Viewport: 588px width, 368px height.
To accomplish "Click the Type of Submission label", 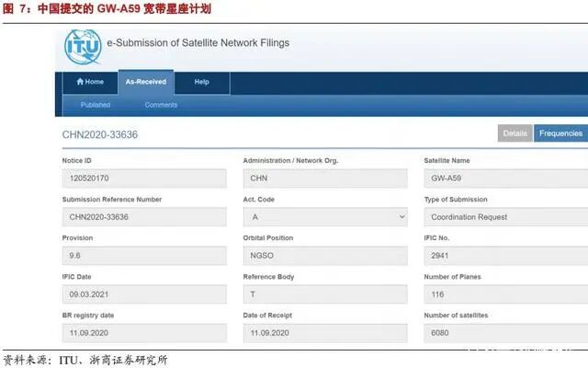I will coord(456,200).
